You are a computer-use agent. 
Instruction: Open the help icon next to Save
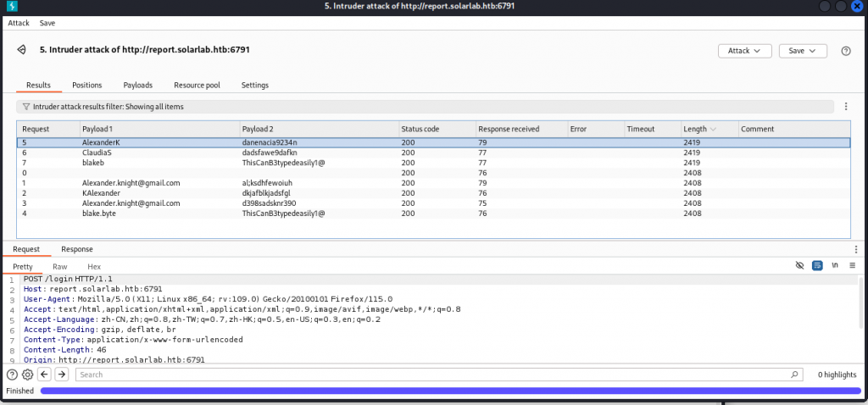tap(845, 51)
